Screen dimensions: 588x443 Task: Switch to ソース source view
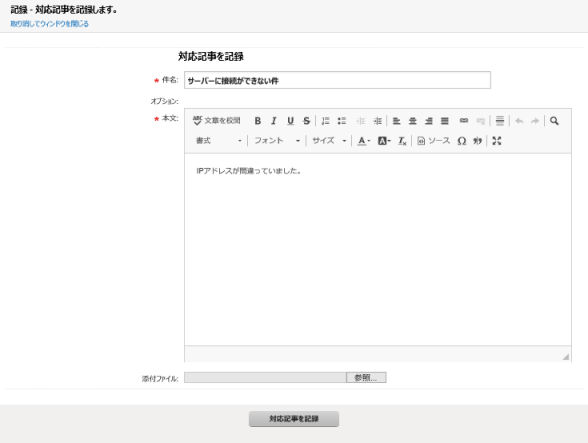[434, 141]
